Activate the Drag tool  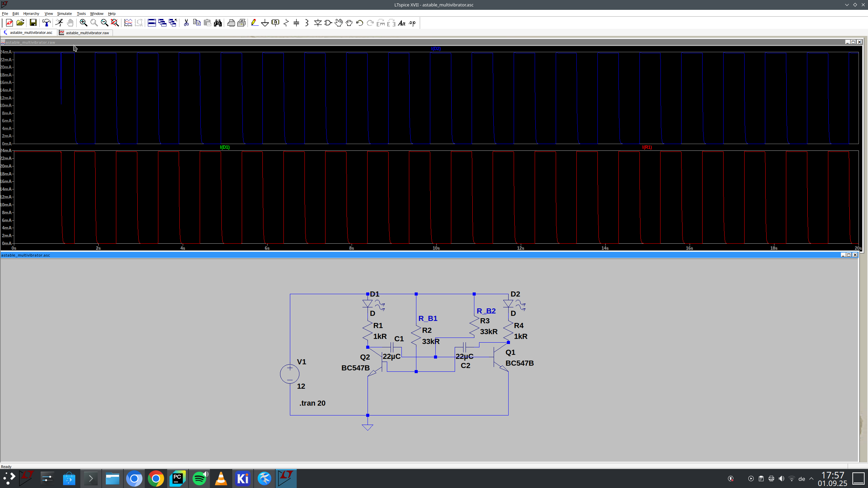coord(349,23)
